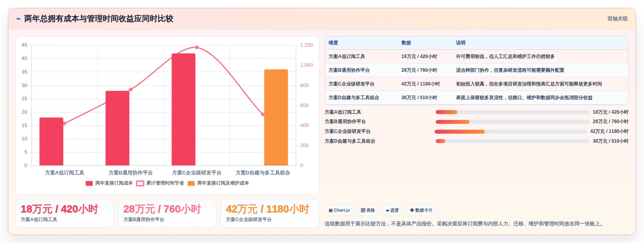The width and height of the screenshot is (644, 243).
Task: Click progress bar for 方案D自建与多工具组合
Action: click(x=513, y=141)
